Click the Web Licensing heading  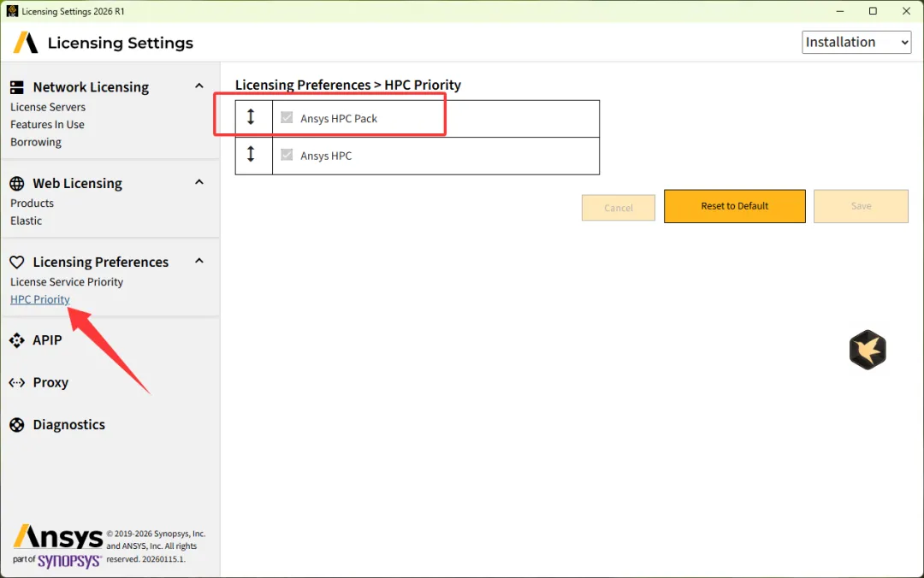[77, 183]
